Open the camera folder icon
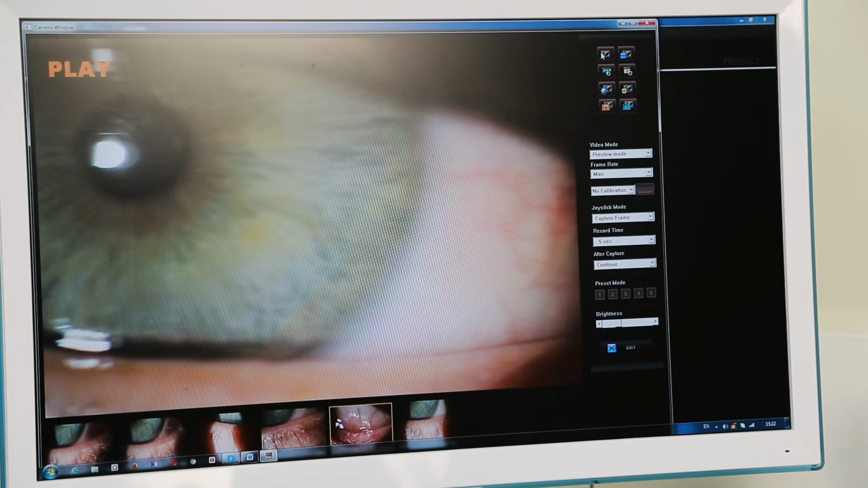 pos(626,54)
